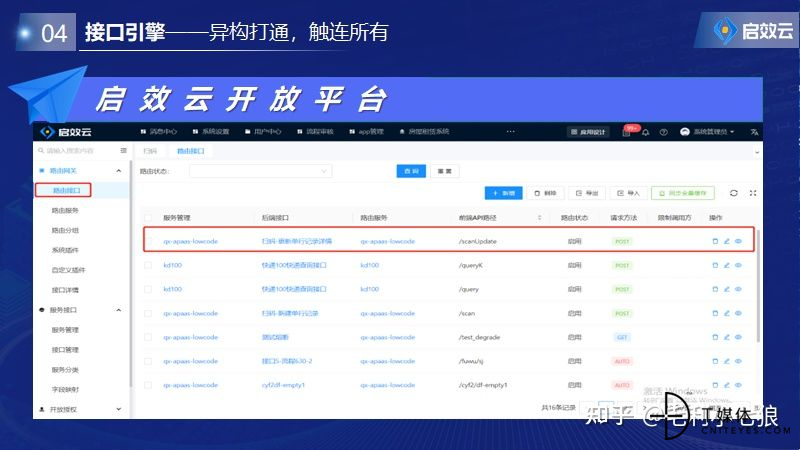800x450 pixels.
Task: Check the /queryK row checkbox
Action: (x=148, y=265)
